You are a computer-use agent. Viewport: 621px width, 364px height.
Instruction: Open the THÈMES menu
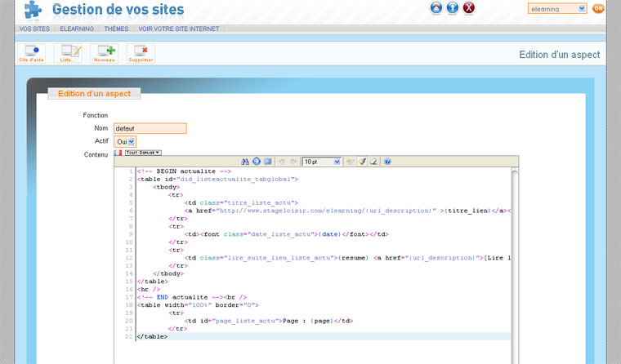pos(116,29)
